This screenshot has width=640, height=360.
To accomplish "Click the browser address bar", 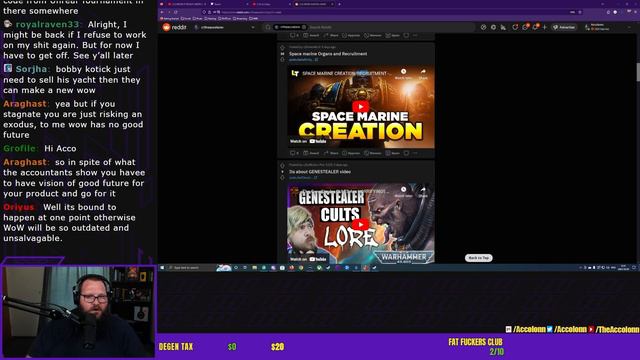I will pyautogui.click(x=392, y=12).
